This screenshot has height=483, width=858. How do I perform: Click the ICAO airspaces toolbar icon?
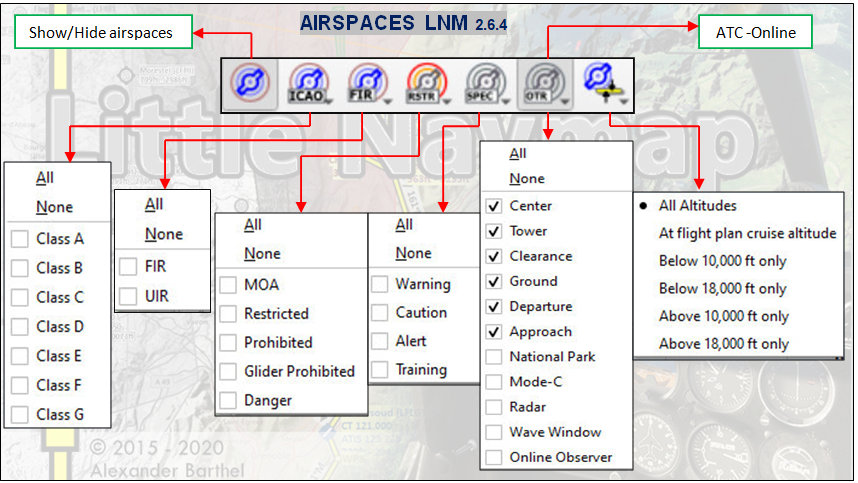[308, 84]
